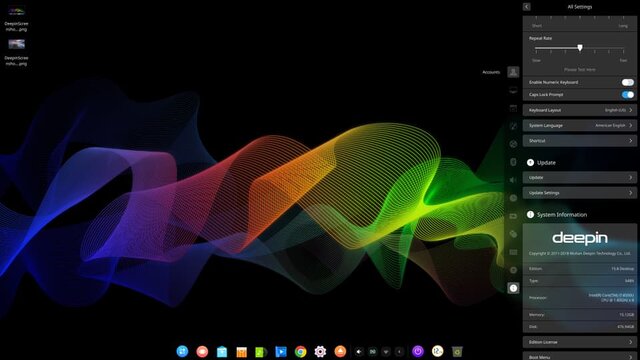This screenshot has width=640, height=360.
Task: Expand the Shortcut row
Action: [580, 140]
